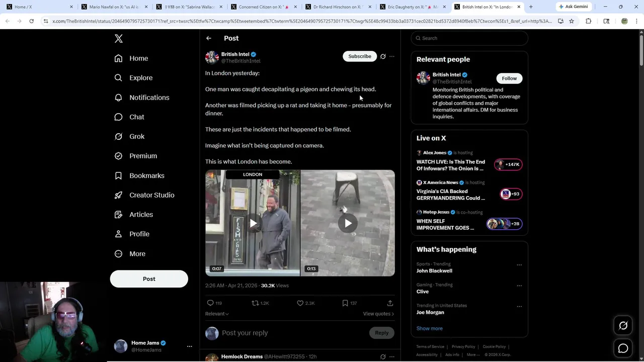This screenshot has width=644, height=362.
Task: Open Clive trend options menu
Action: click(x=519, y=286)
